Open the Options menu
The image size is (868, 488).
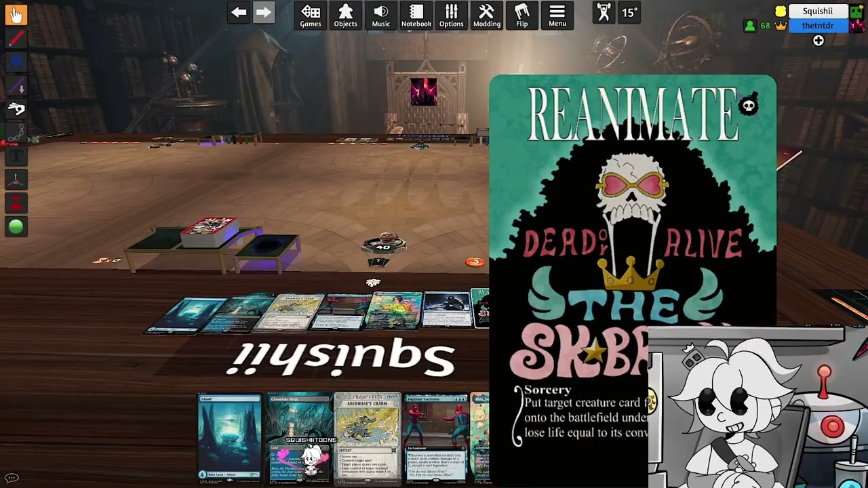point(451,16)
